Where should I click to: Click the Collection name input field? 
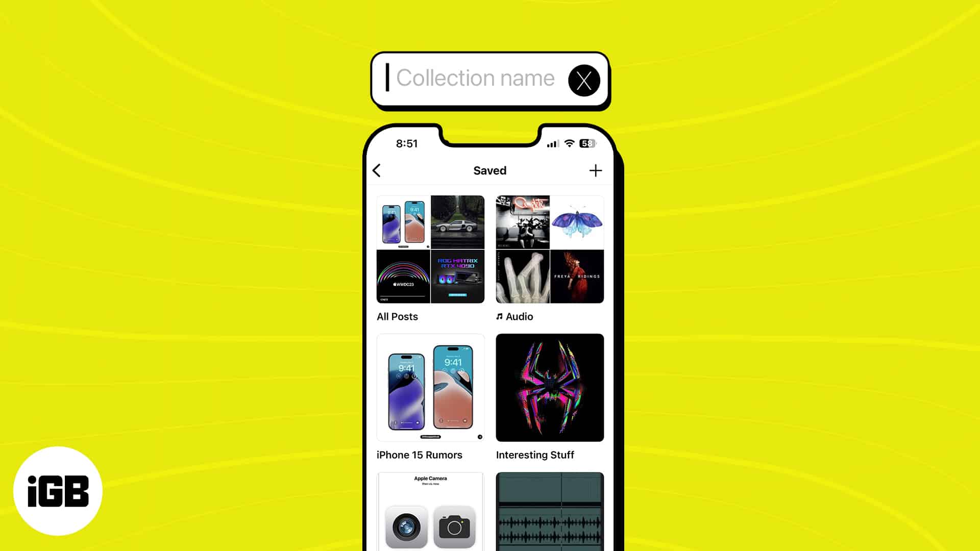(475, 80)
